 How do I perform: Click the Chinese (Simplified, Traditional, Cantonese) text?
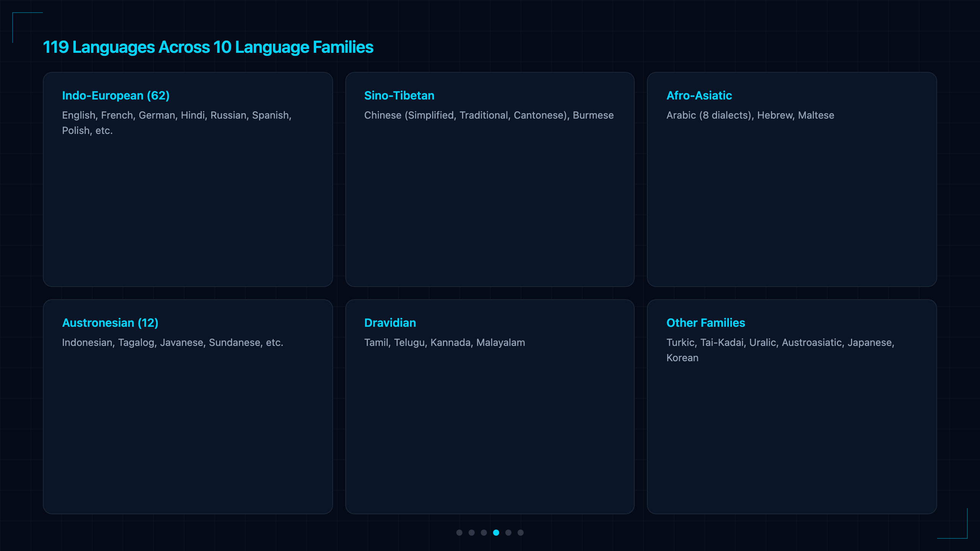pyautogui.click(x=489, y=115)
